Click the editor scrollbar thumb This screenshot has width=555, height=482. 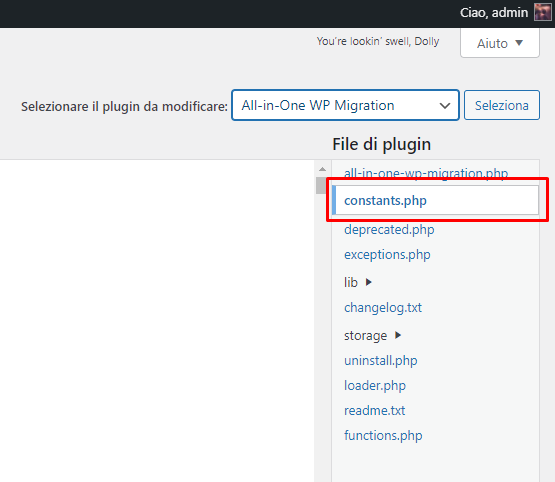pyautogui.click(x=321, y=185)
